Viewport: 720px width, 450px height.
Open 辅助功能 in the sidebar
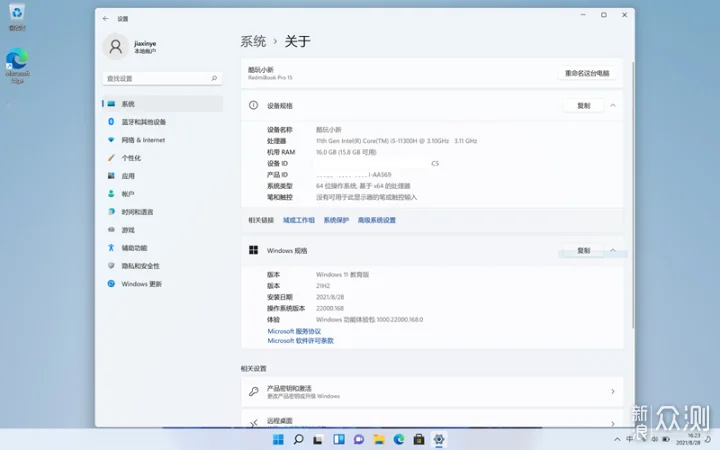[162, 248]
